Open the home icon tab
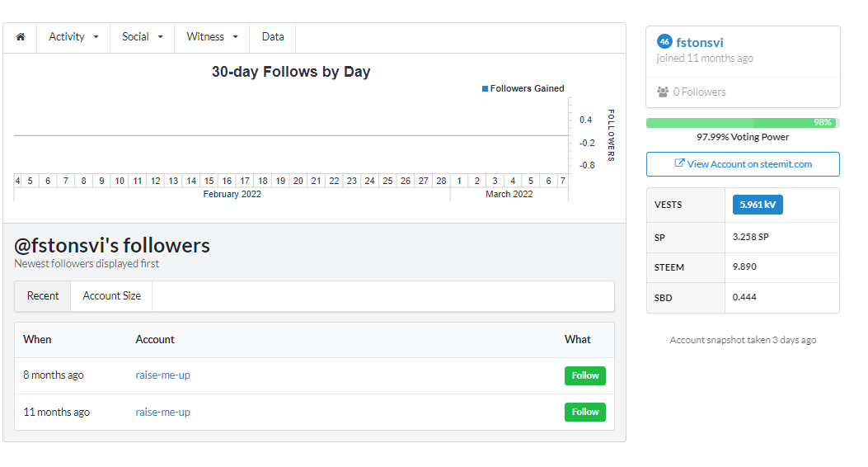 (x=21, y=37)
